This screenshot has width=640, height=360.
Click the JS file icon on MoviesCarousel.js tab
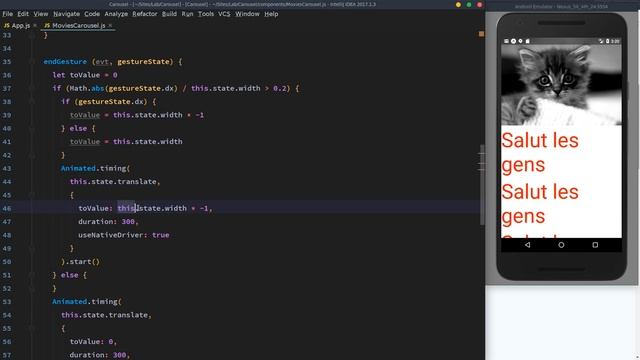[x=47, y=25]
